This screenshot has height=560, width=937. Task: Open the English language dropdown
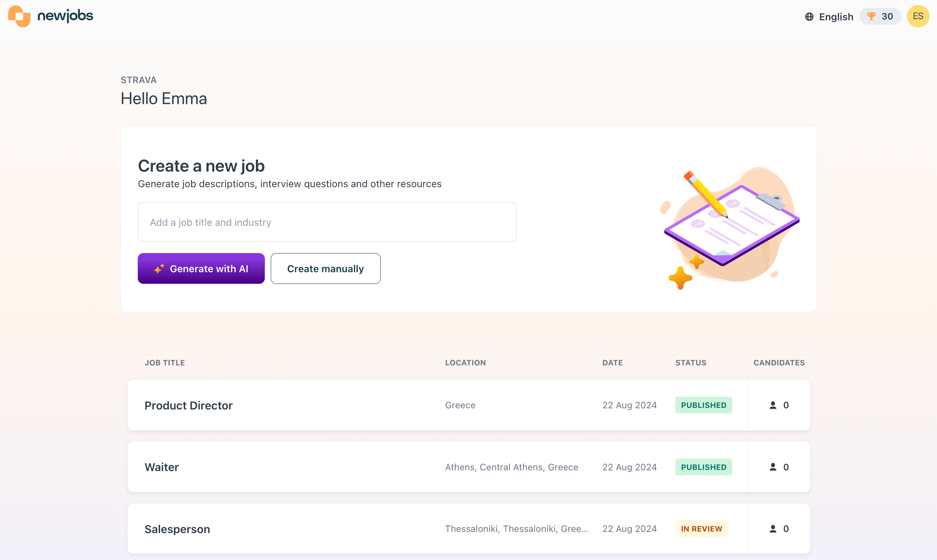pos(836,17)
